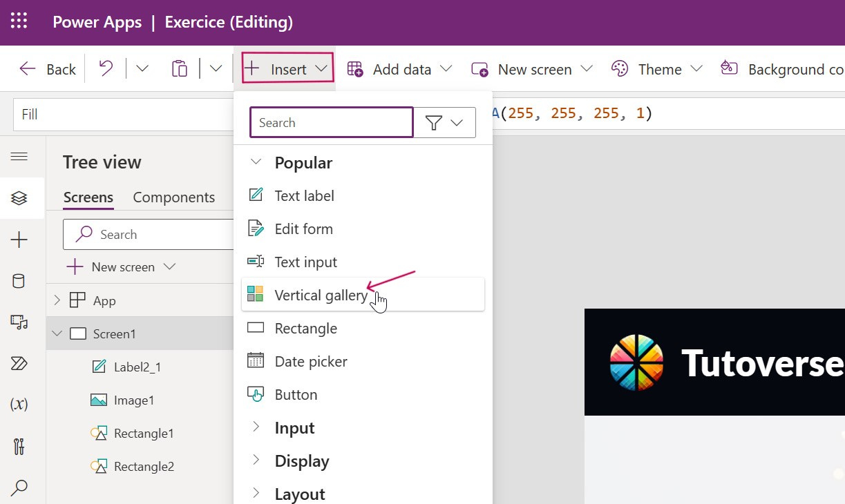Open the Tree view layers icon
This screenshot has width=845, height=504.
tap(19, 199)
